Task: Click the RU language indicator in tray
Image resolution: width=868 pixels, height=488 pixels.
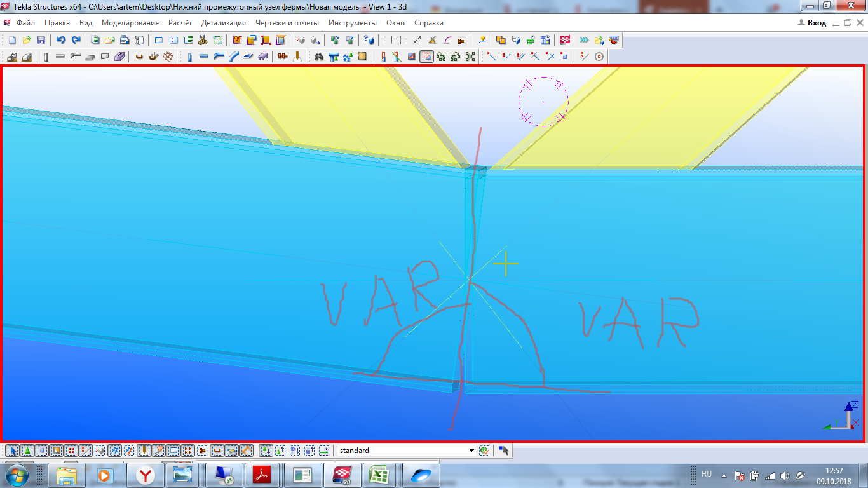Action: tap(707, 474)
